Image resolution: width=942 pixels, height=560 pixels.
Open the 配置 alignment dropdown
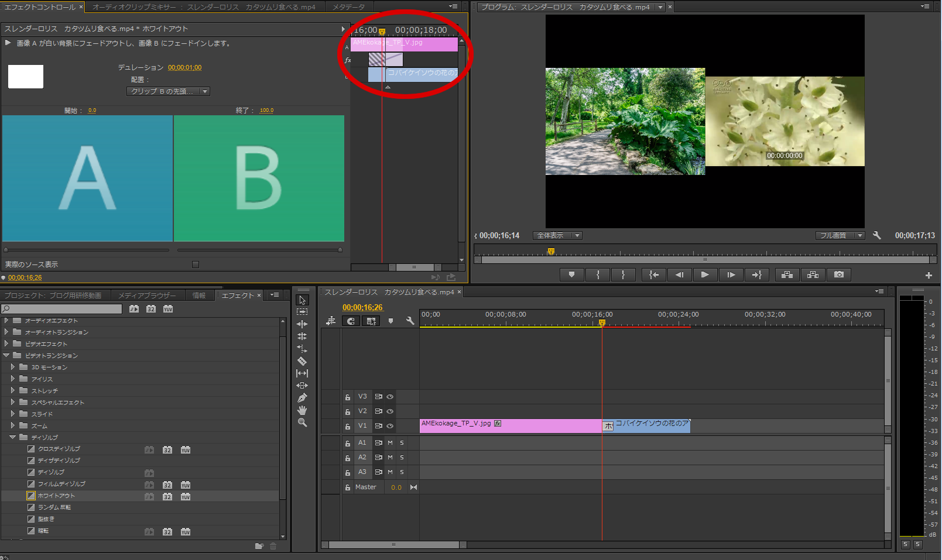pos(168,91)
